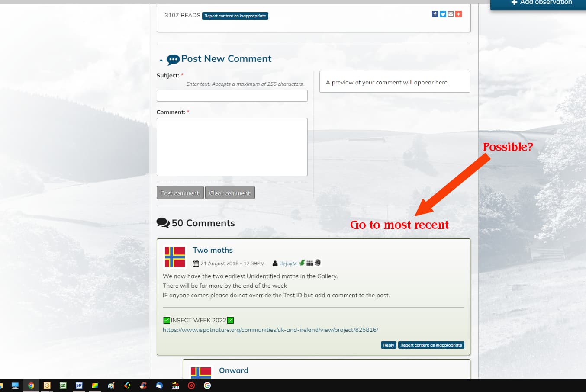Viewport: 586px width, 392px height.
Task: Click the Post comment button
Action: pos(180,193)
